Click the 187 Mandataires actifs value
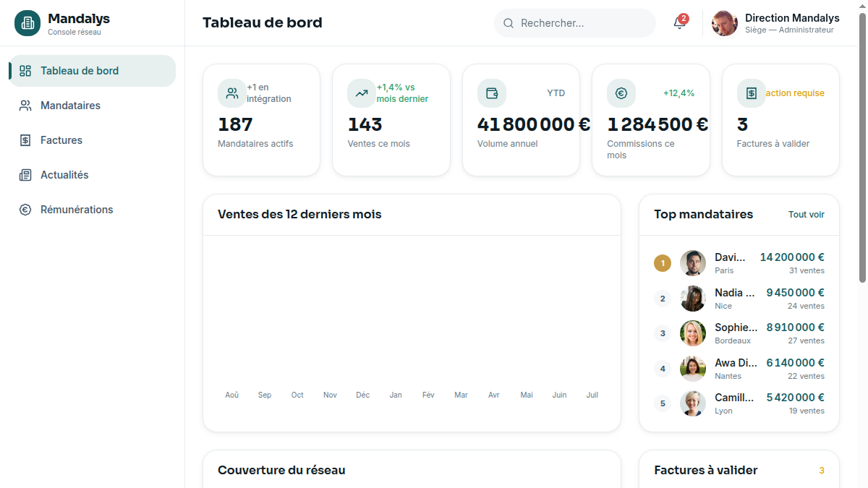The width and height of the screenshot is (868, 488). [x=235, y=124]
